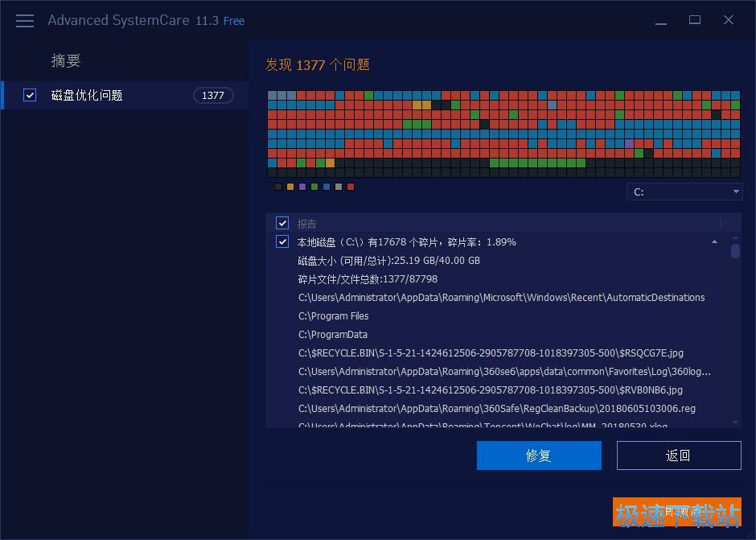
Task: Click the 返回 button
Action: pyautogui.click(x=679, y=455)
